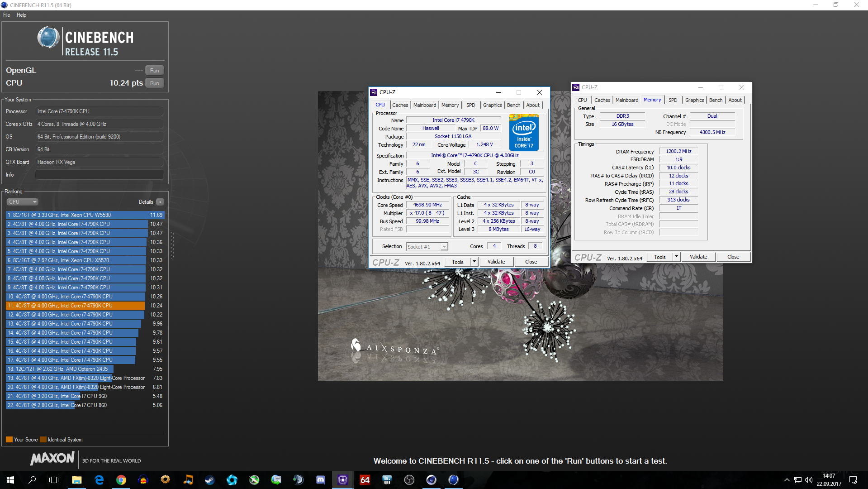868x489 pixels.
Task: Open SPD tab in the CPU window
Action: pos(471,105)
